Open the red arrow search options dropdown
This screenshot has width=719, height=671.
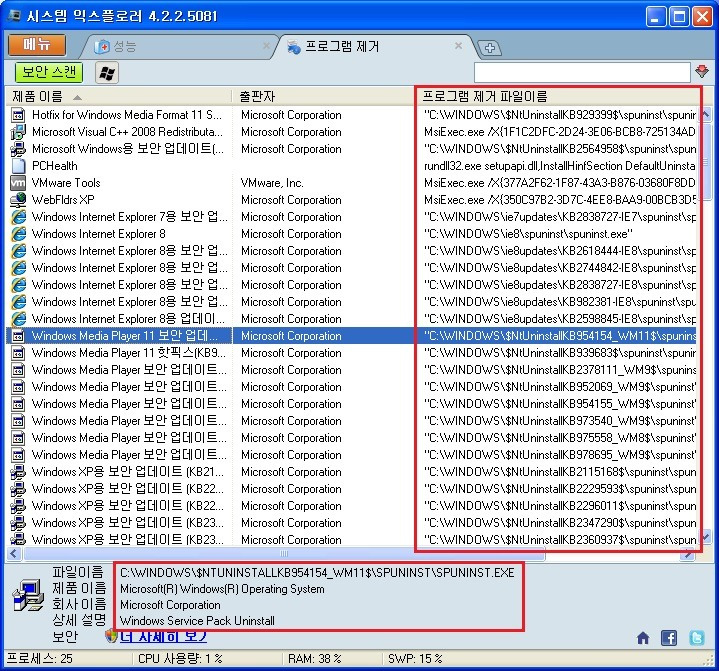[702, 71]
